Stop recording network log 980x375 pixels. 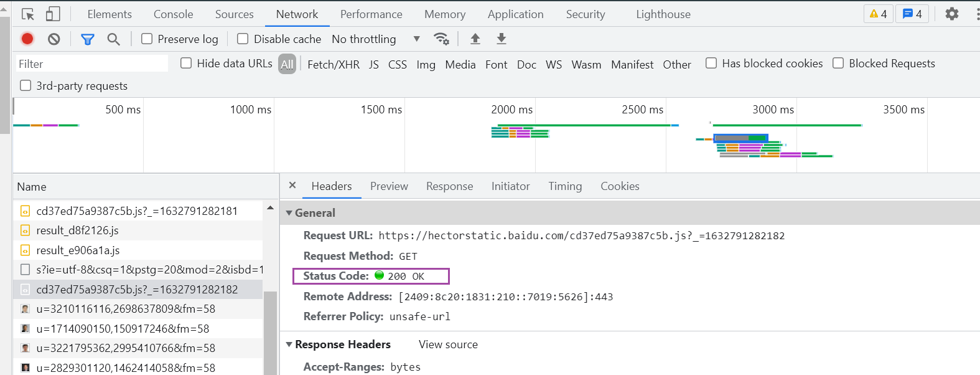27,39
